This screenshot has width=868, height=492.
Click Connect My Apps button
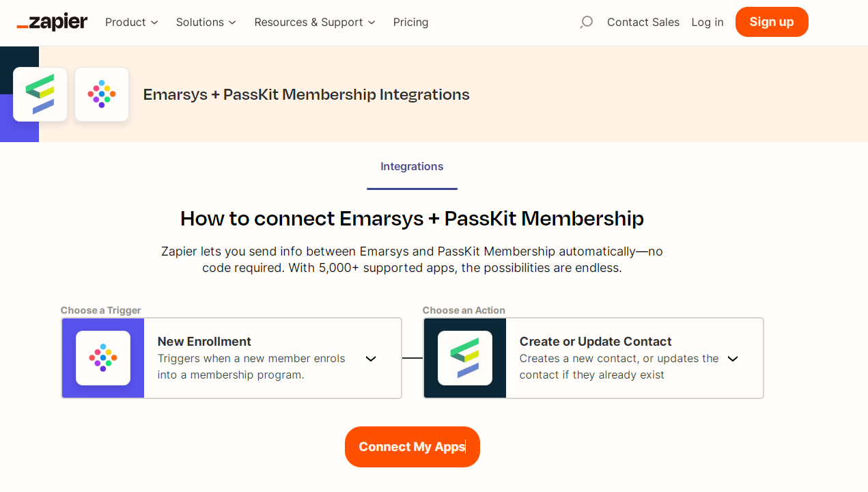[412, 447]
